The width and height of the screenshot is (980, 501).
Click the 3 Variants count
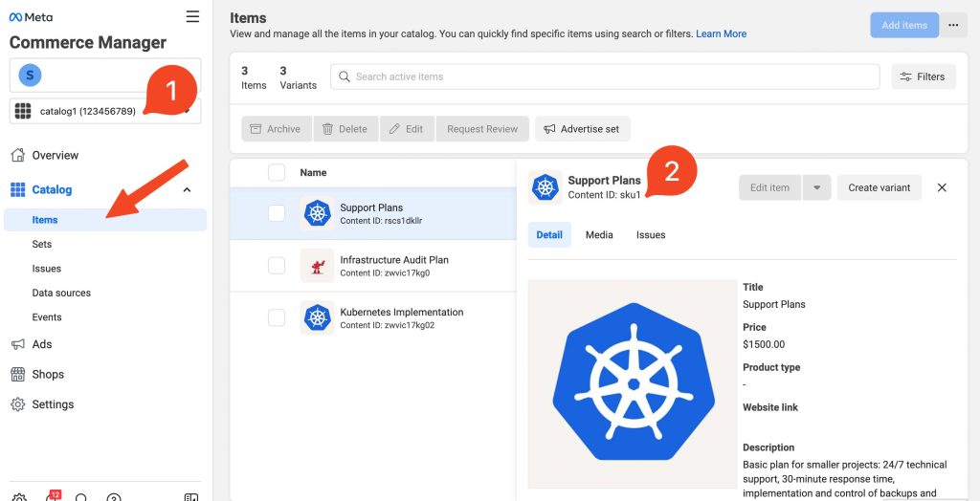(299, 77)
